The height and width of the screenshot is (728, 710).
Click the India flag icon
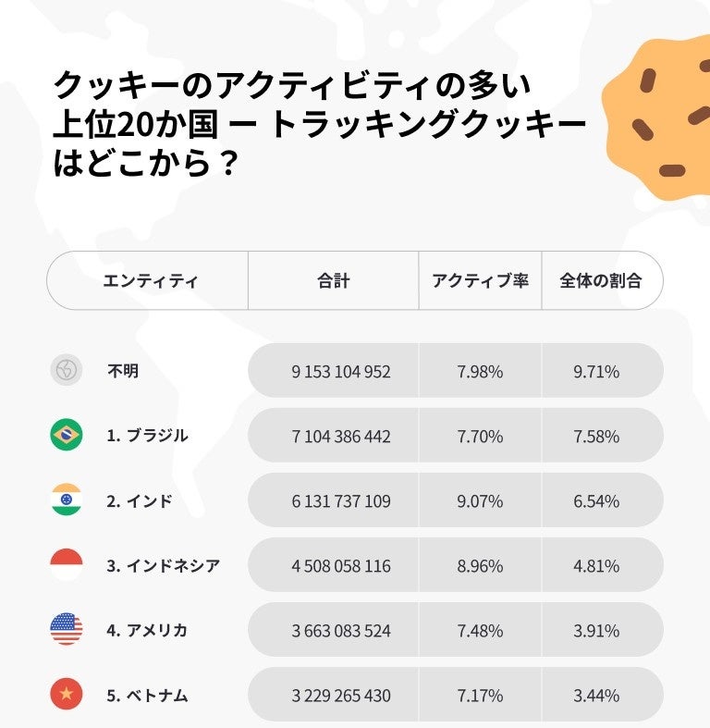pos(67,500)
